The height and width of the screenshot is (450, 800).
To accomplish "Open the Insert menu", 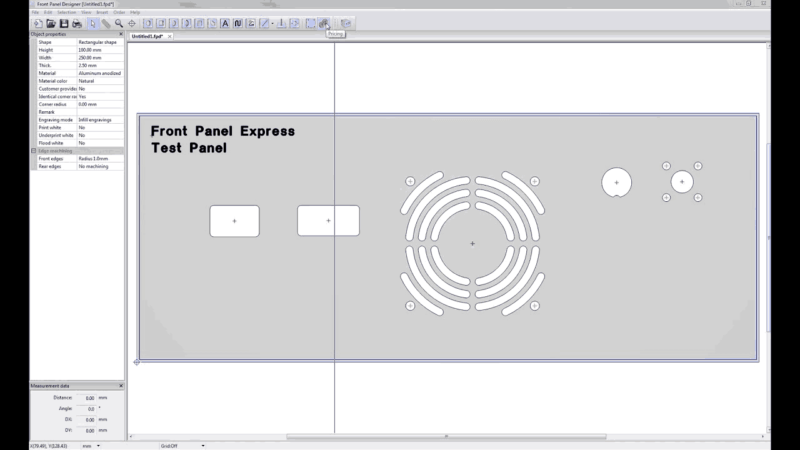I will coord(102,12).
